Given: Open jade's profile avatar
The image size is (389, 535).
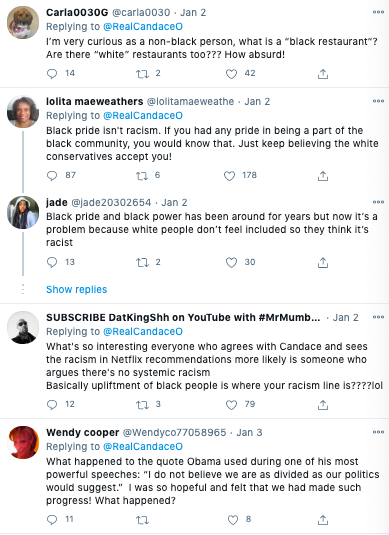Looking at the screenshot, I should (x=23, y=213).
